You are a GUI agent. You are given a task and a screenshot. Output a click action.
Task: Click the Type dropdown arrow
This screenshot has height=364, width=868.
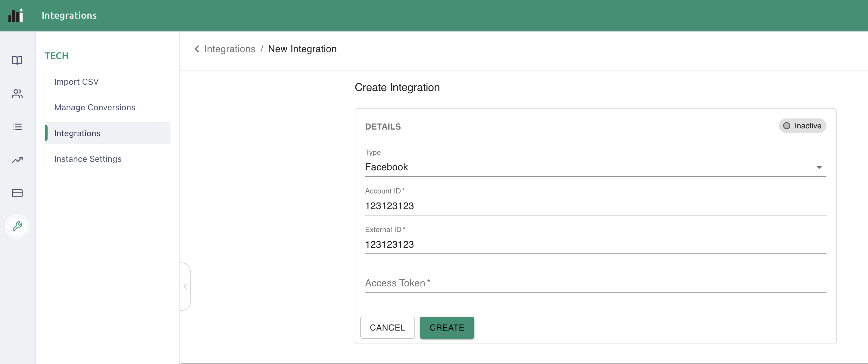(x=819, y=168)
